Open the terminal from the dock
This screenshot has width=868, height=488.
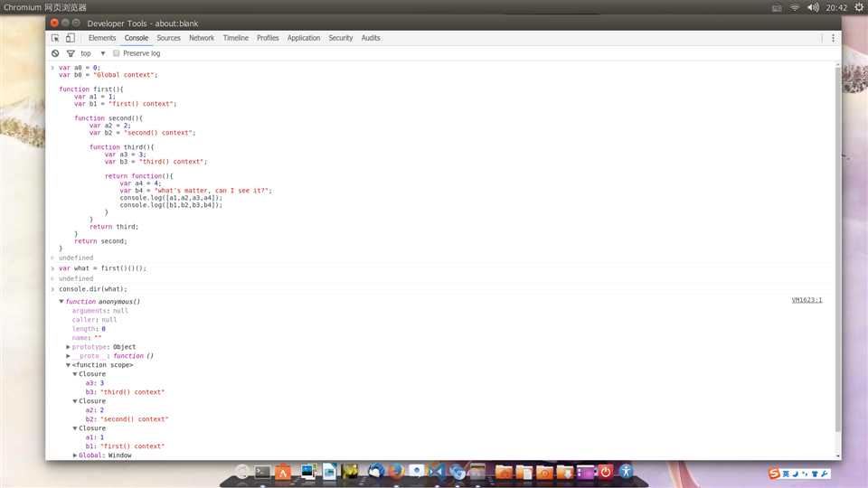(x=262, y=472)
